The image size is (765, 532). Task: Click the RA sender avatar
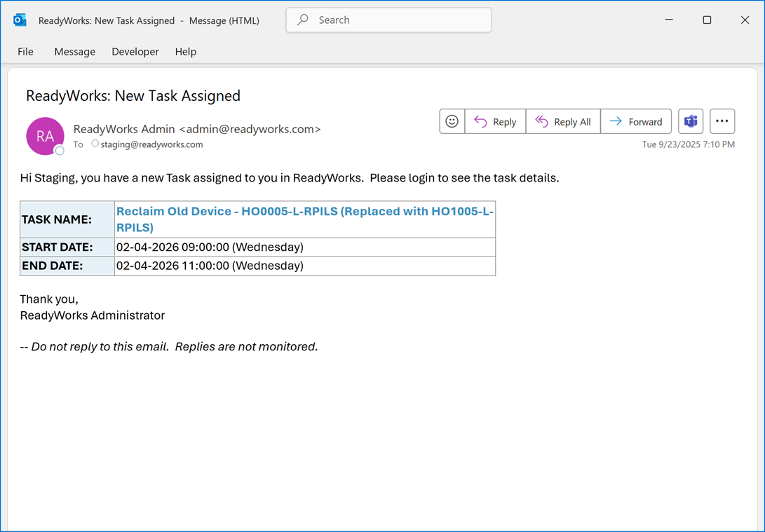pyautogui.click(x=45, y=136)
